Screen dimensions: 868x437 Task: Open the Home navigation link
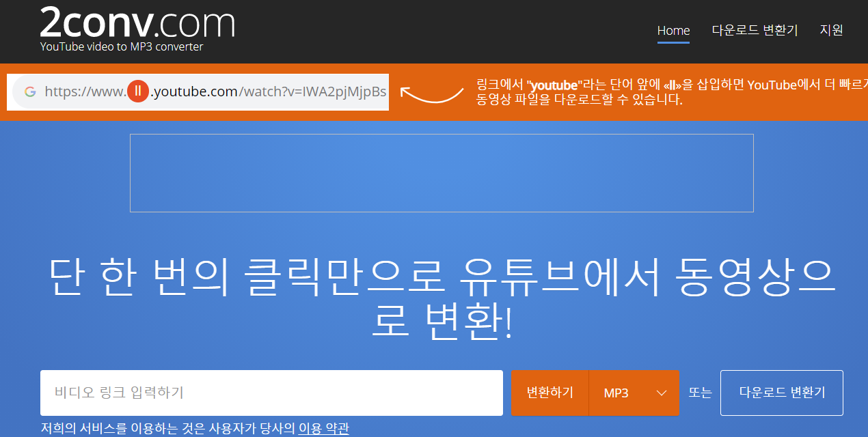point(673,31)
